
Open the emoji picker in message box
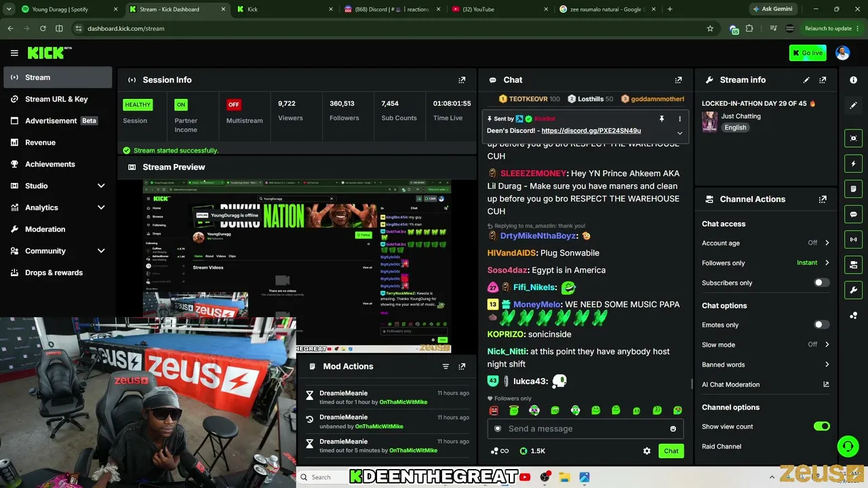coord(673,429)
